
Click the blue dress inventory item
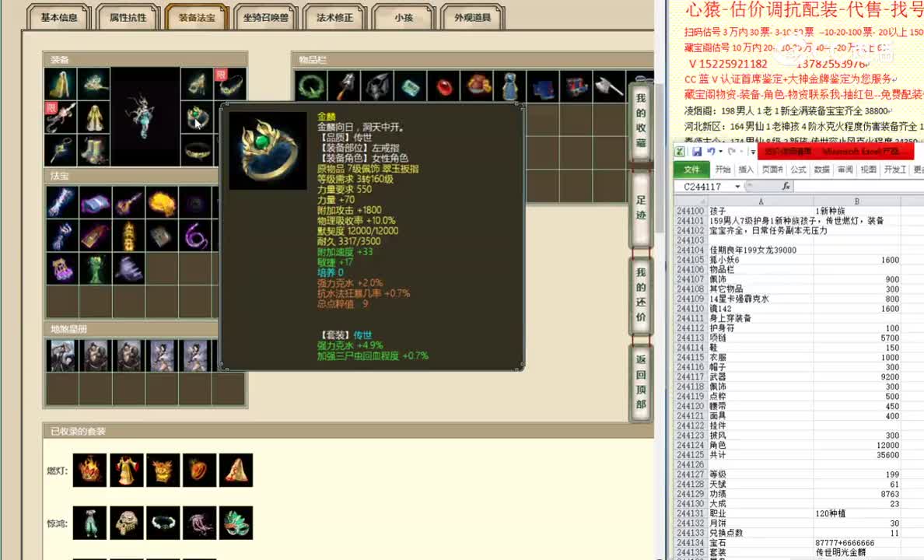pyautogui.click(x=510, y=87)
